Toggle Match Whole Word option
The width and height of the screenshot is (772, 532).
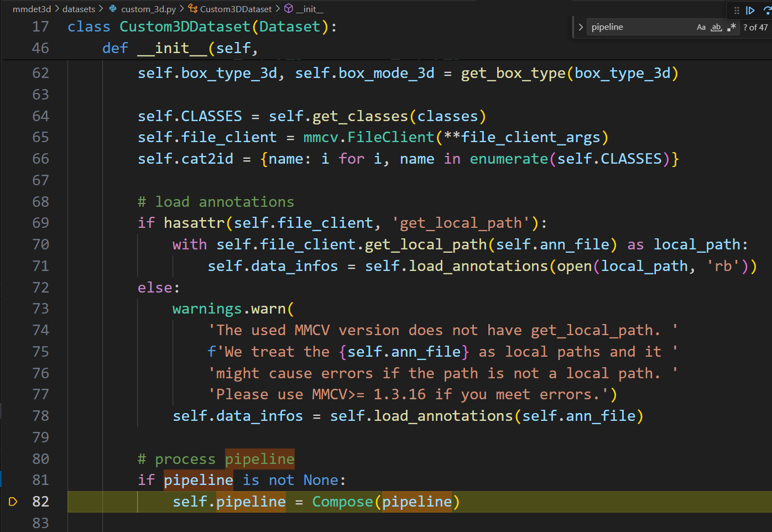coord(716,27)
